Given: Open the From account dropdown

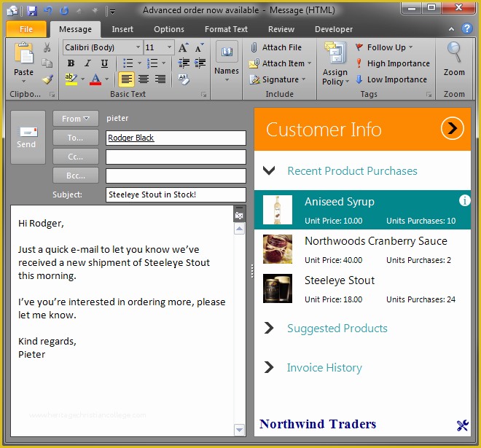Looking at the screenshot, I should tap(76, 118).
